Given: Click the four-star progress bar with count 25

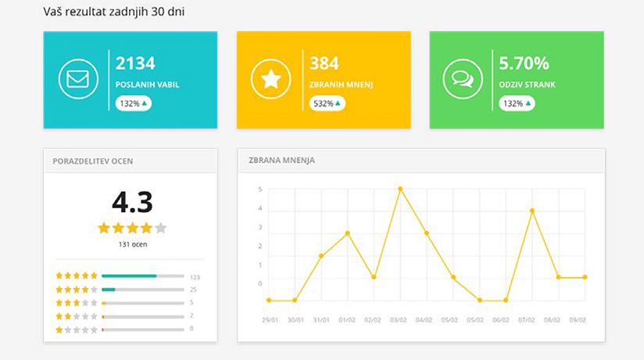Looking at the screenshot, I should 143,290.
